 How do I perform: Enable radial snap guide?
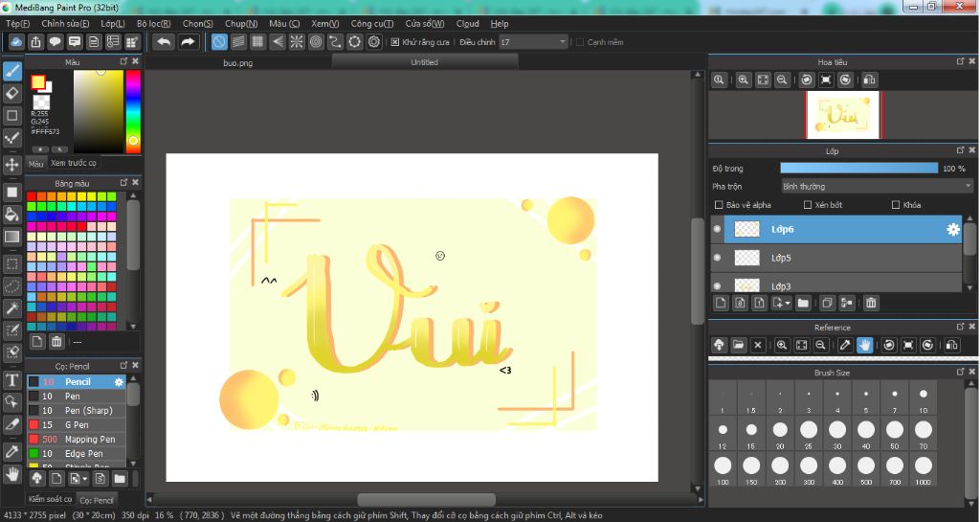pyautogui.click(x=297, y=42)
